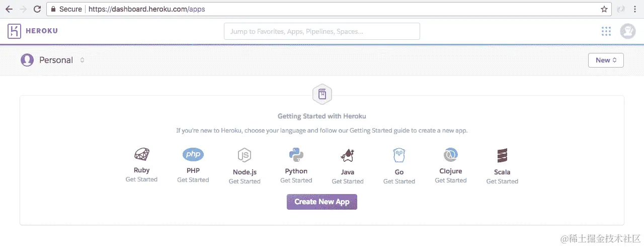Select the Node.js logo icon
This screenshot has height=247, width=644.
245,155
